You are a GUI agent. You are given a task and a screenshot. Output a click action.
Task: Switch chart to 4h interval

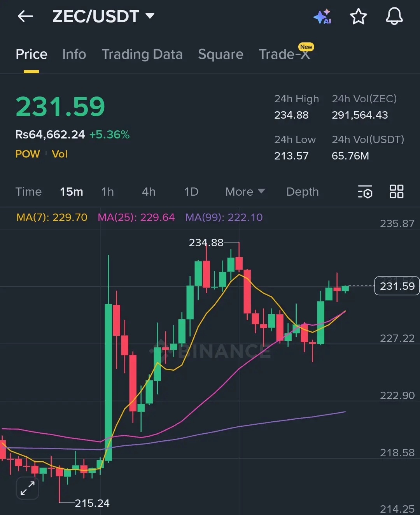(149, 192)
